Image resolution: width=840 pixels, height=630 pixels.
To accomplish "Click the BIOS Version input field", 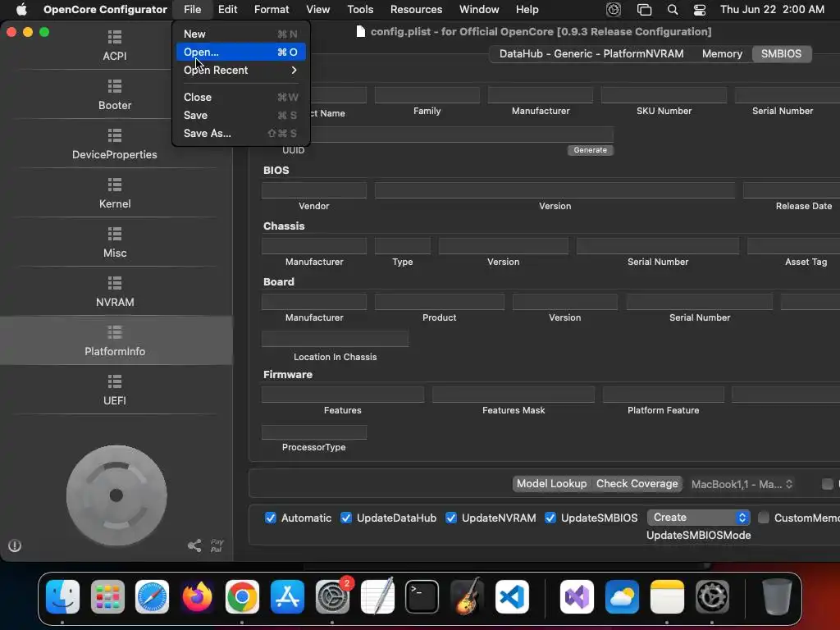I will click(x=555, y=190).
